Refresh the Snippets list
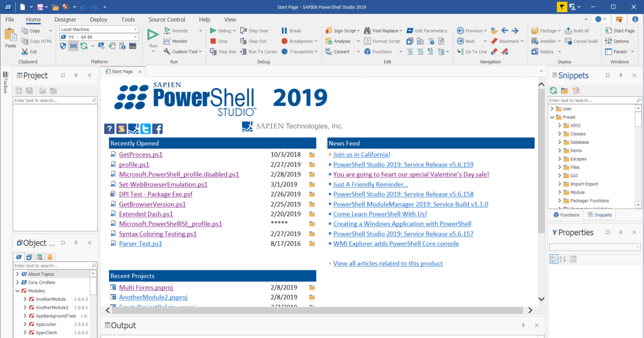This screenshot has height=338, width=644. 553,90
